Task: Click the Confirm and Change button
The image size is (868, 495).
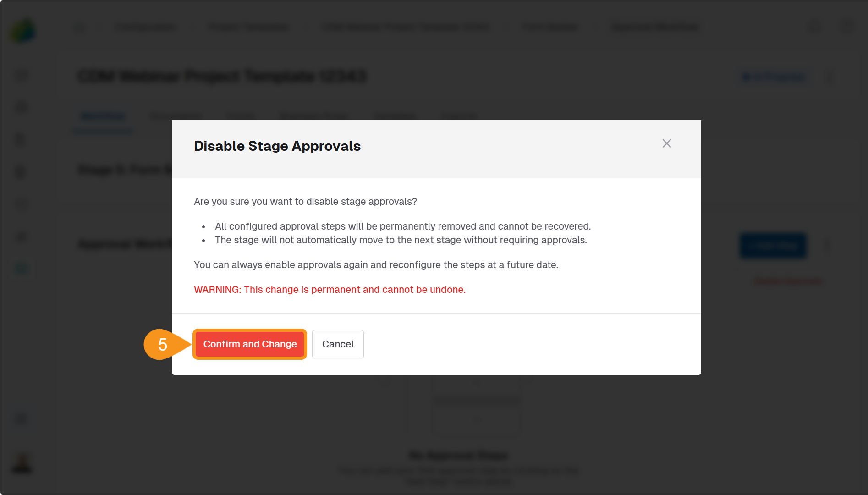Action: (x=249, y=344)
